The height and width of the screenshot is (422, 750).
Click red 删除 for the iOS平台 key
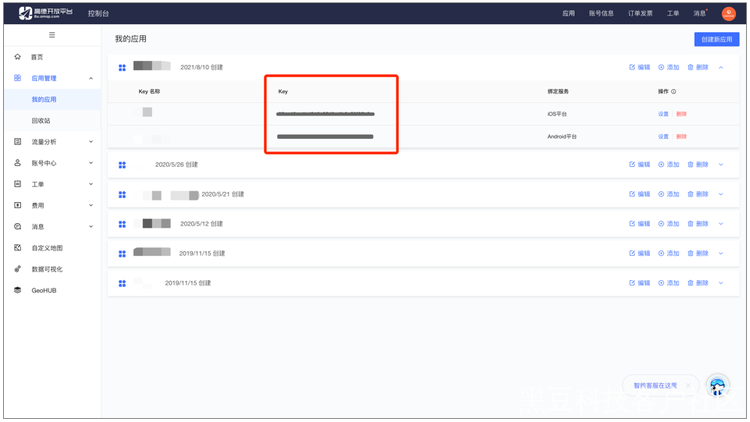click(x=682, y=114)
